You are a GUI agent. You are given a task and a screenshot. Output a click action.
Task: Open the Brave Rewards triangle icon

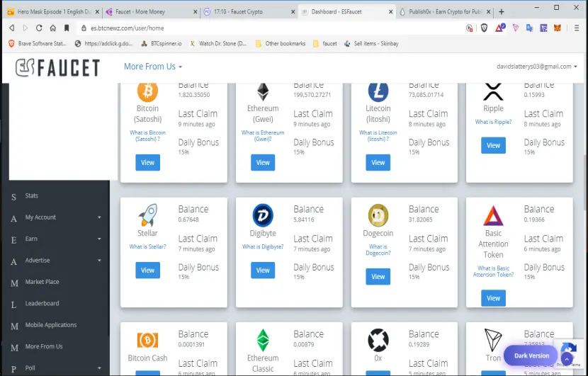point(500,28)
